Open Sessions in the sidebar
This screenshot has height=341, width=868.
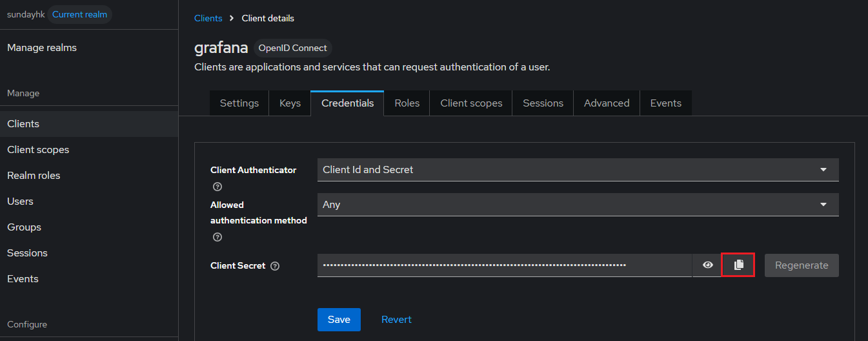pos(89,253)
